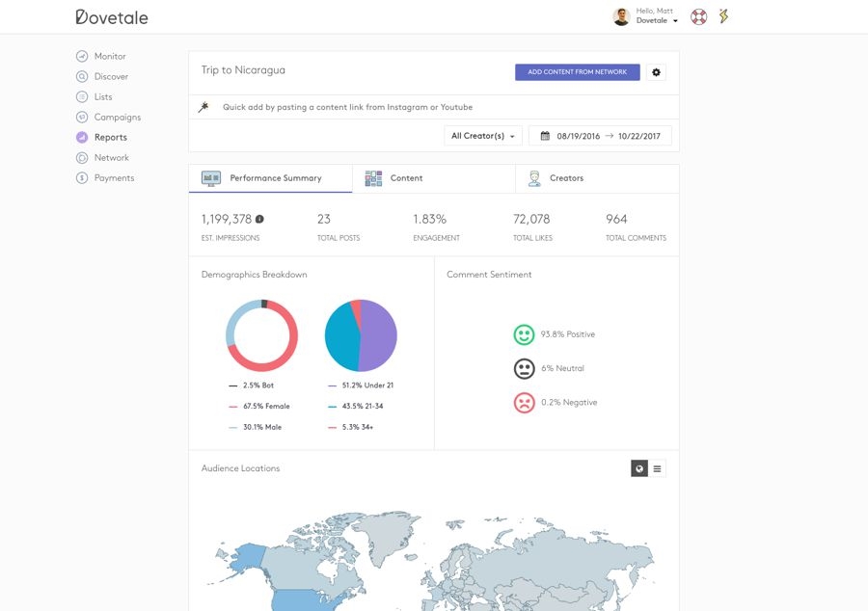The width and height of the screenshot is (868, 611).
Task: Open Campaigns from the sidebar
Action: [x=82, y=116]
